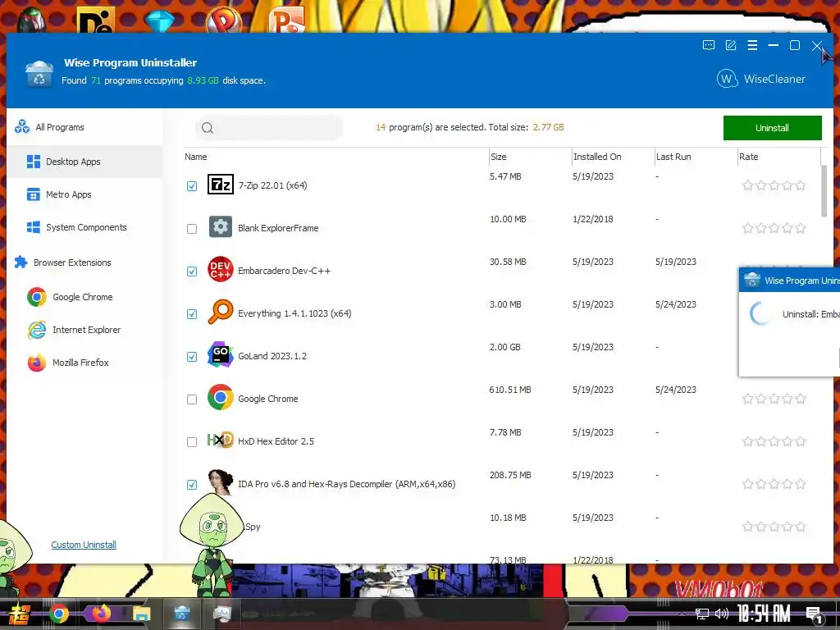The image size is (840, 630).
Task: Select Internet Explorer in sidebar
Action: click(84, 330)
